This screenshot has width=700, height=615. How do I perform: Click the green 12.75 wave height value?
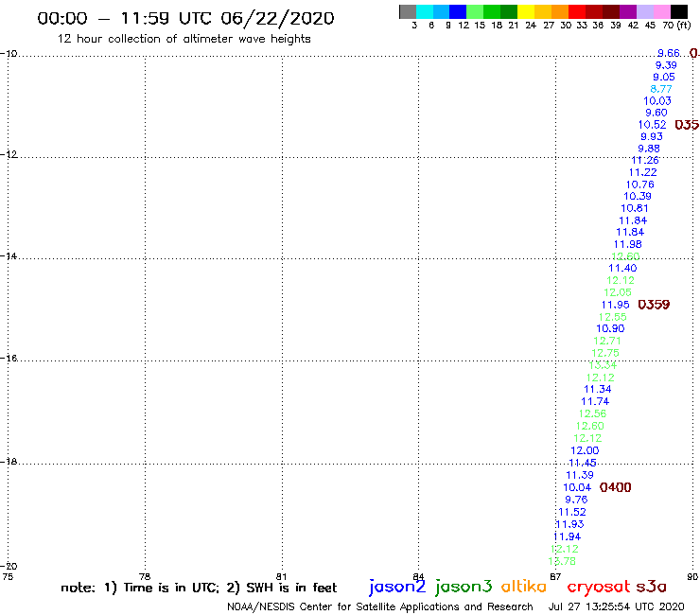605,353
